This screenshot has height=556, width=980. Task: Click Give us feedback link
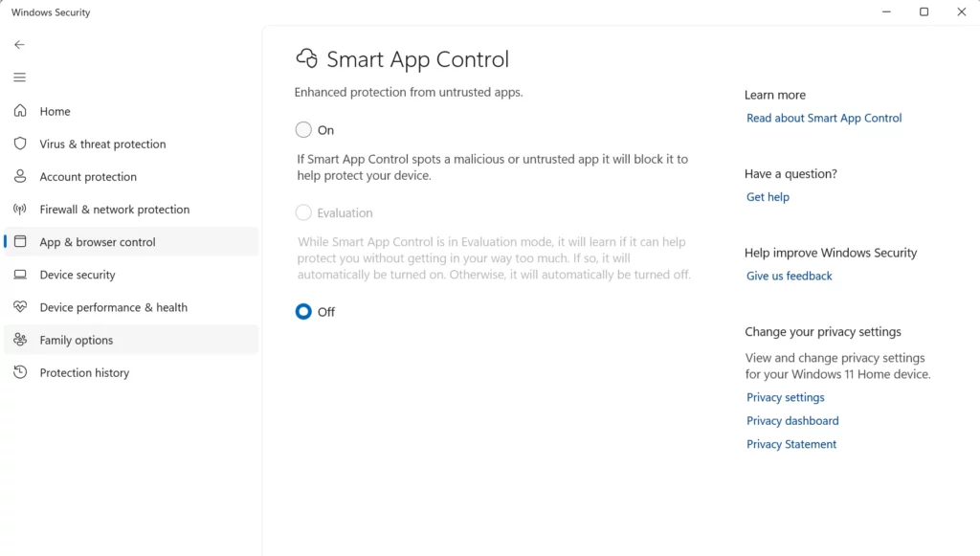click(x=789, y=276)
